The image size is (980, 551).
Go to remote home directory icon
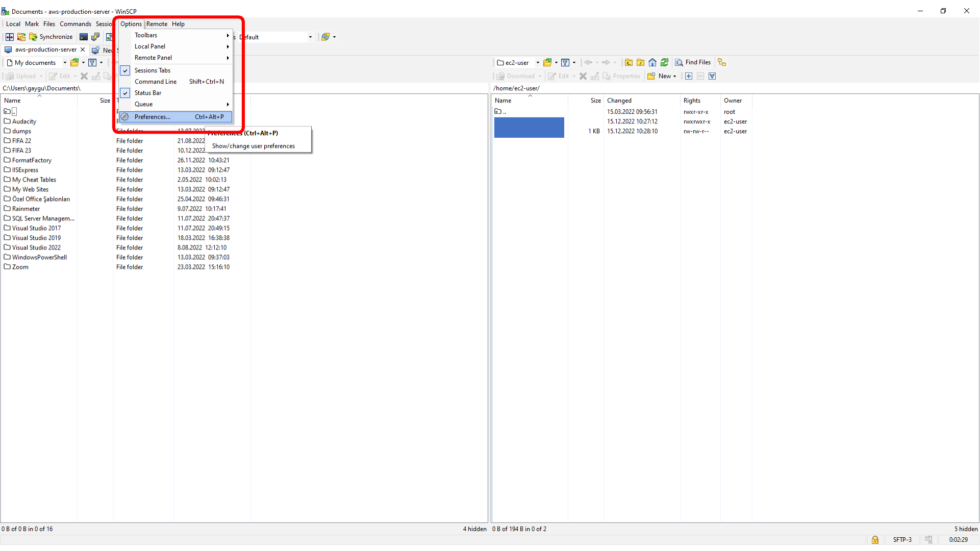(x=652, y=63)
